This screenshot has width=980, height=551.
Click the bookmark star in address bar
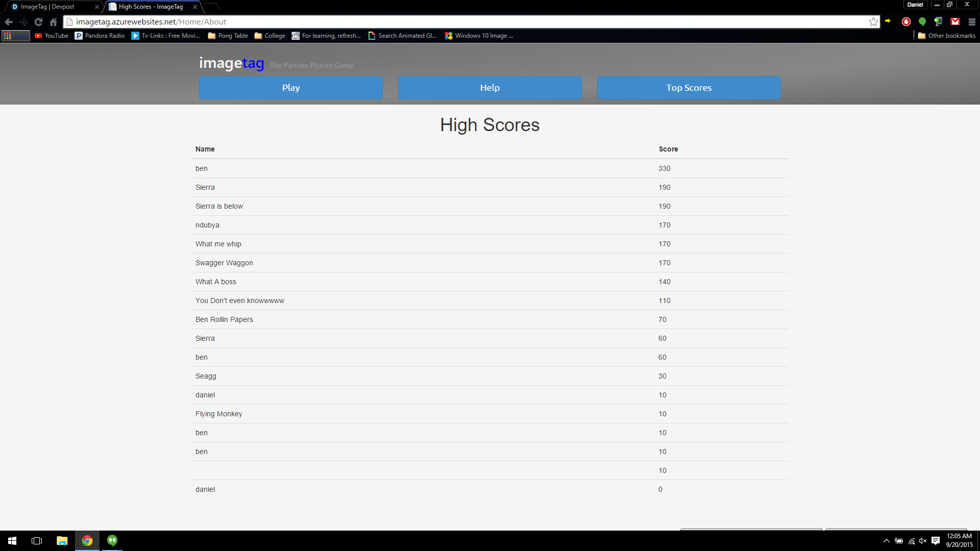tap(873, 21)
